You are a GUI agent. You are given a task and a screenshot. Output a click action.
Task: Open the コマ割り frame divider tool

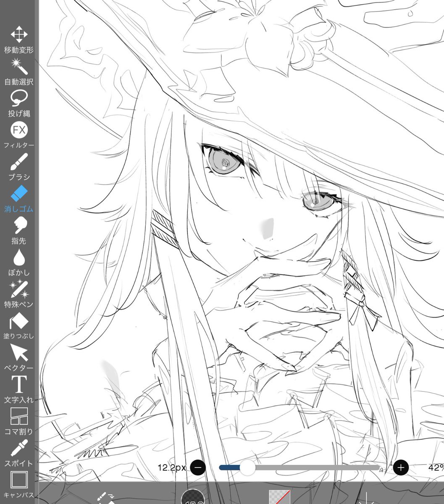point(19,421)
